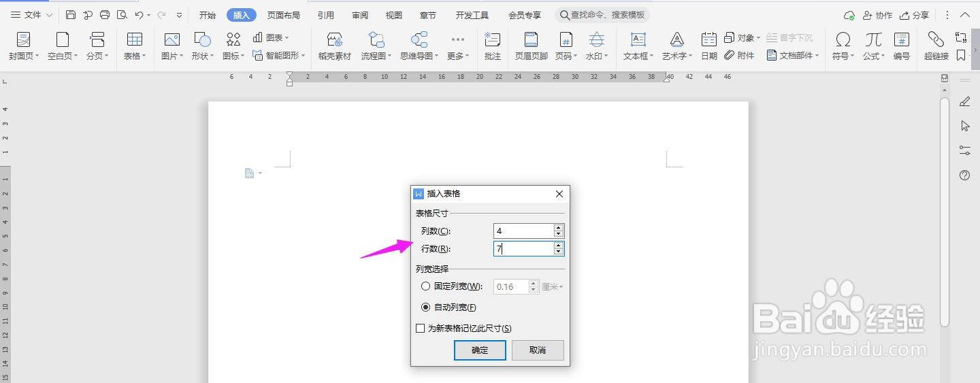The height and width of the screenshot is (383, 980).
Task: Click the columns (列数) input field
Action: point(523,231)
